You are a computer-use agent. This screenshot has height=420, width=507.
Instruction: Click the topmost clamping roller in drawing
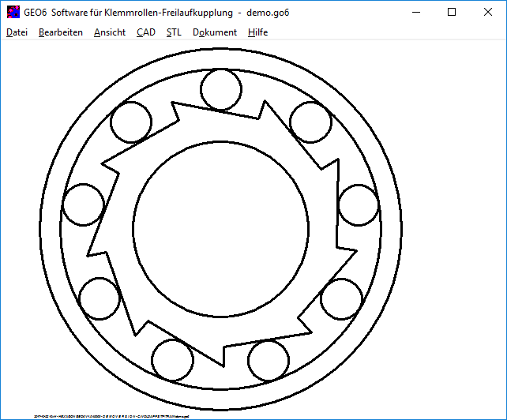[221, 89]
